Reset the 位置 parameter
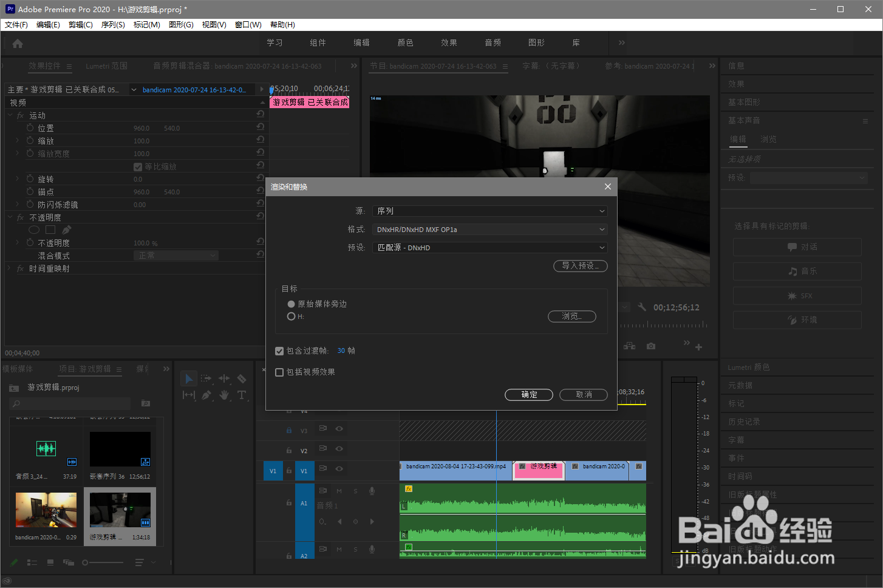Screen dimensions: 883x588 pyautogui.click(x=261, y=127)
